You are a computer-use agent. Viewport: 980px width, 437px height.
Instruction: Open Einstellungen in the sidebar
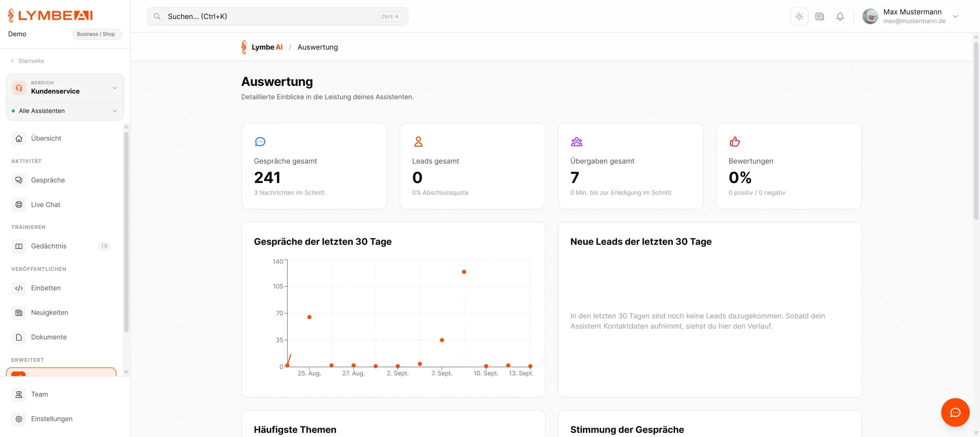[x=61, y=419]
